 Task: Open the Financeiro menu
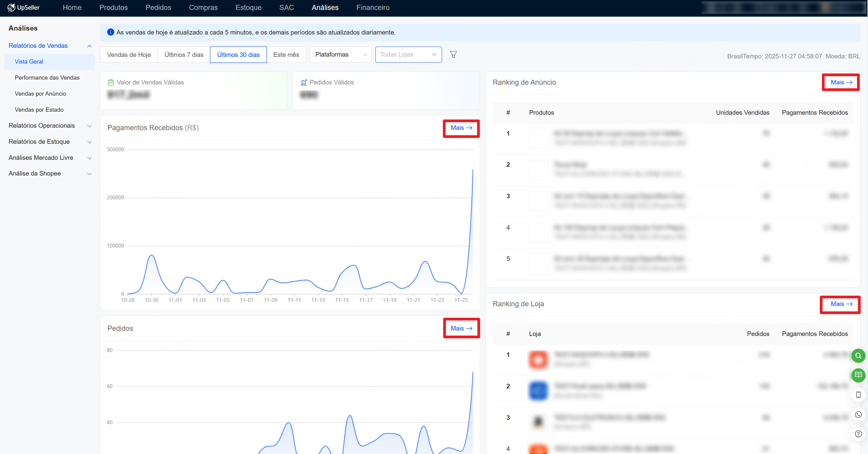pos(373,7)
